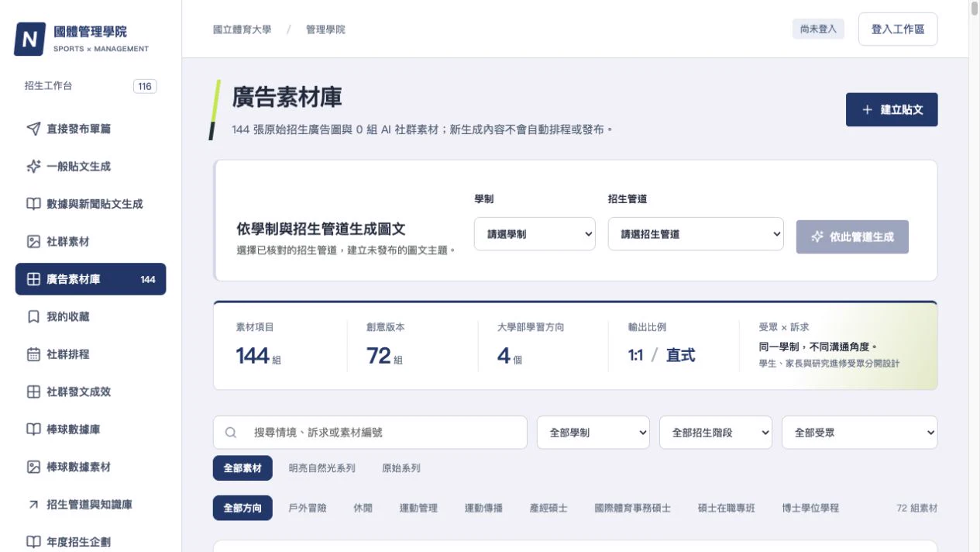Image resolution: width=980 pixels, height=552 pixels.
Task: Click the 尚未登入 status badge
Action: click(x=818, y=29)
